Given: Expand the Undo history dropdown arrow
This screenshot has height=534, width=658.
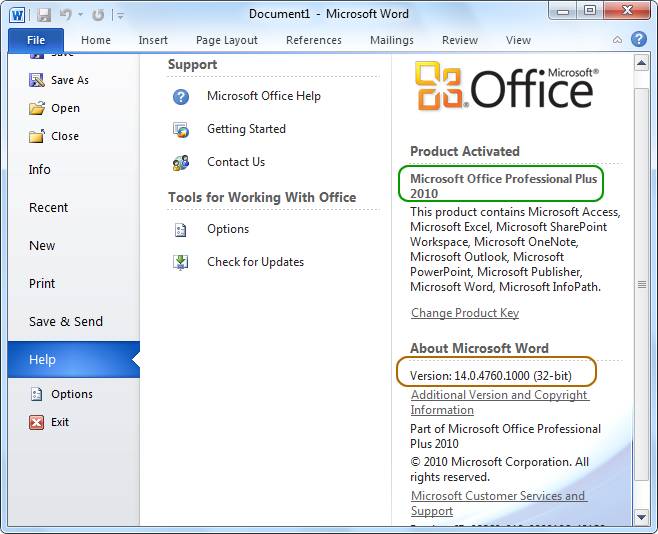Looking at the screenshot, I should point(81,15).
